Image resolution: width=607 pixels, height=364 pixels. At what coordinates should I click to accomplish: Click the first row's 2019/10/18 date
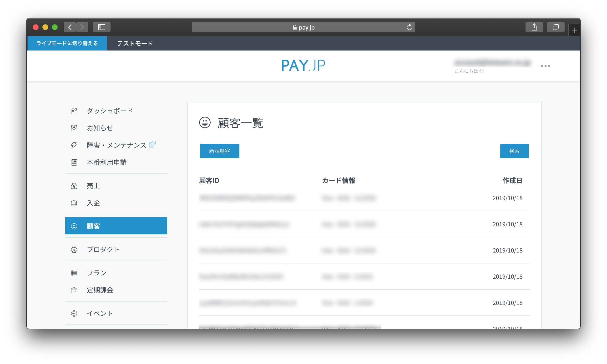tap(507, 198)
